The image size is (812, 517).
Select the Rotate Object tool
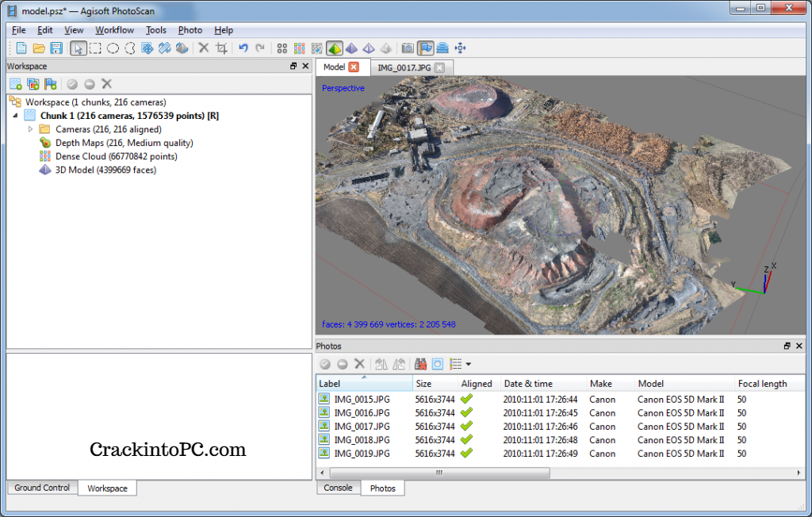click(x=182, y=48)
